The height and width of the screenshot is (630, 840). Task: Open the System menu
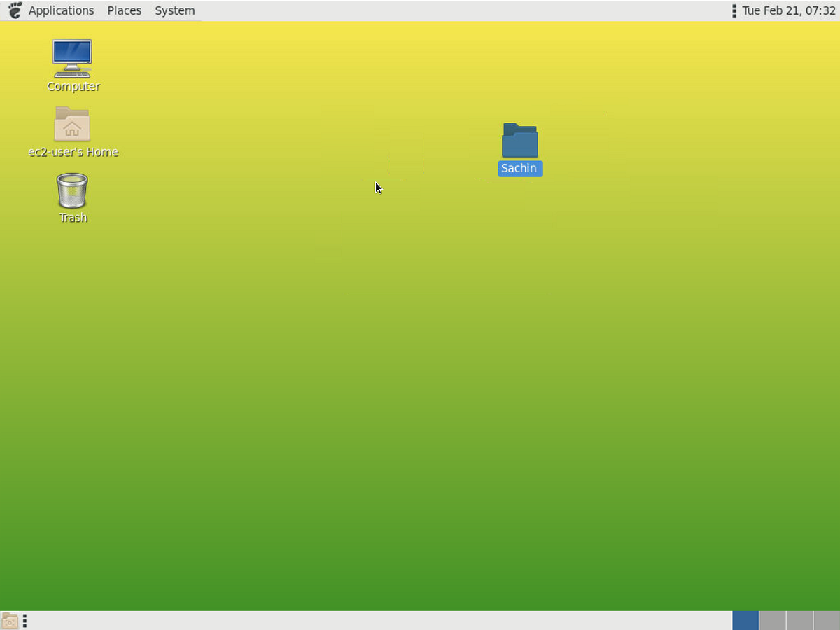[174, 10]
